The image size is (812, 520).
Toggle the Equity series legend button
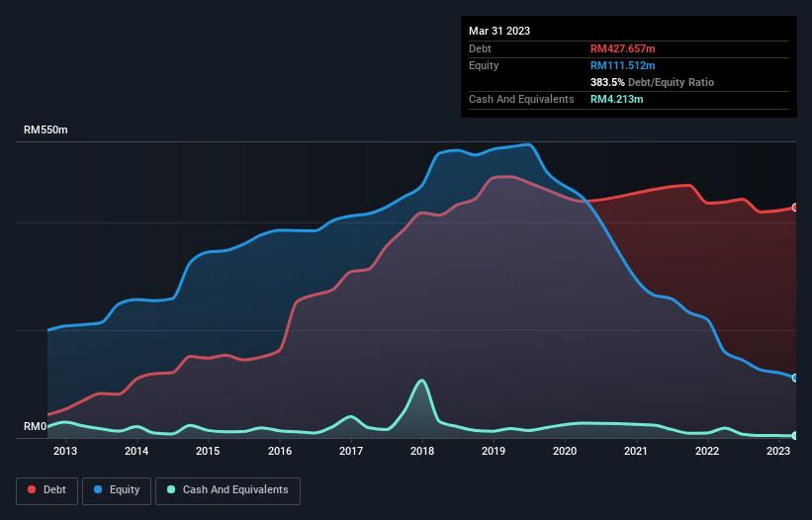point(117,490)
